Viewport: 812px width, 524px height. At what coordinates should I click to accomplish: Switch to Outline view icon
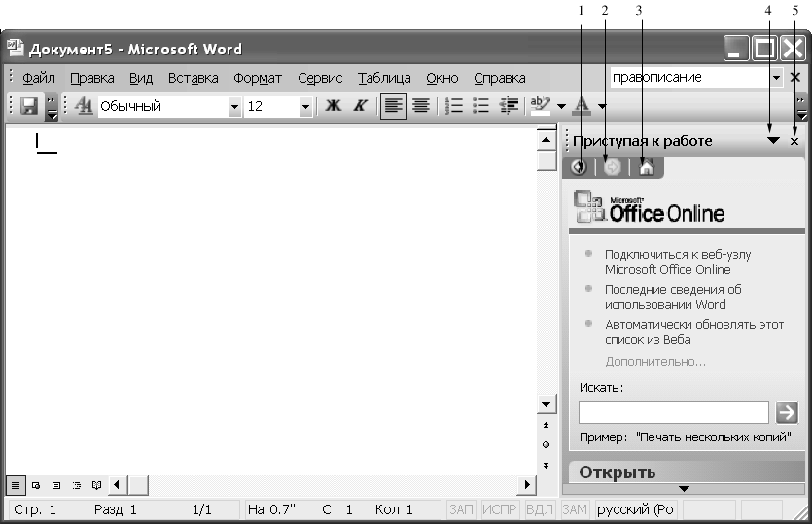coord(76,485)
